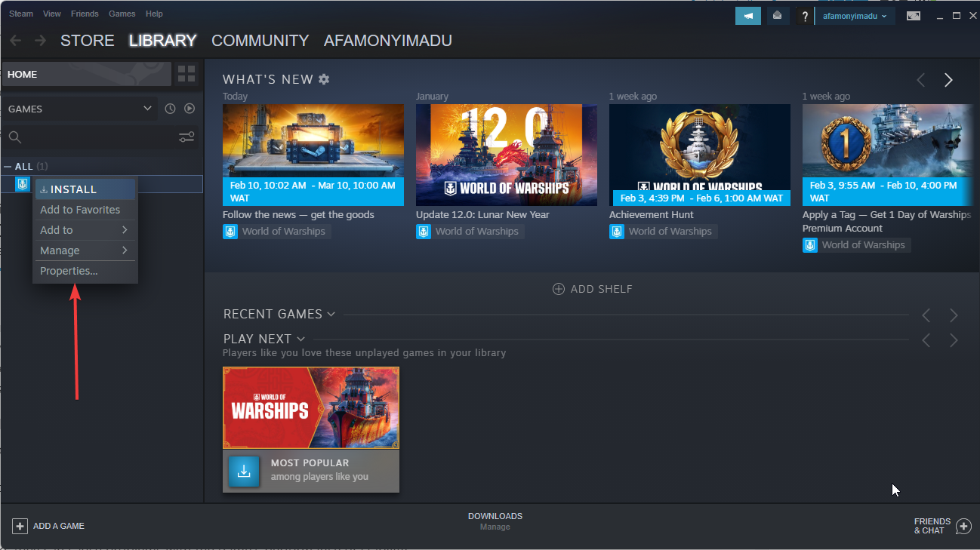The width and height of the screenshot is (980, 550).
Task: Switch to the STORE tab
Action: click(88, 41)
